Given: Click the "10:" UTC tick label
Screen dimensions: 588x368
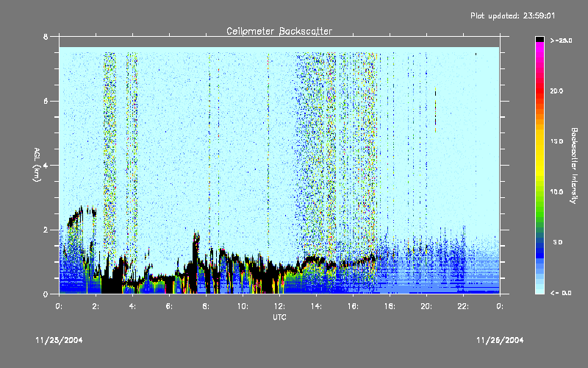Looking at the screenshot, I should click(x=243, y=306).
